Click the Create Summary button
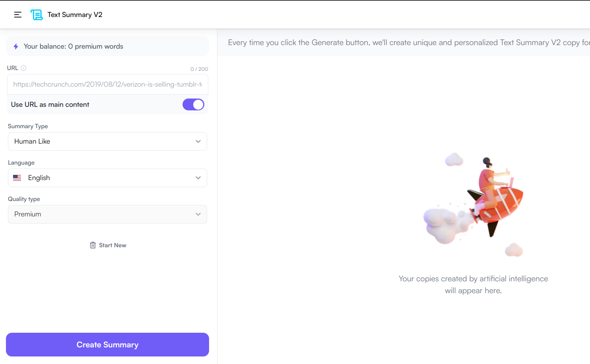 coord(107,345)
